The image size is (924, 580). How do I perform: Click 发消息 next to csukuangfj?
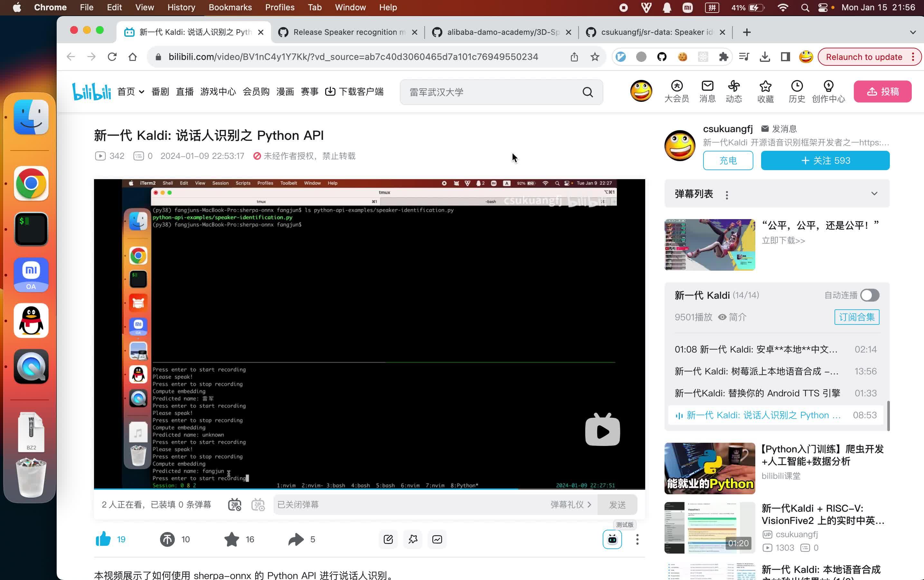coord(778,129)
